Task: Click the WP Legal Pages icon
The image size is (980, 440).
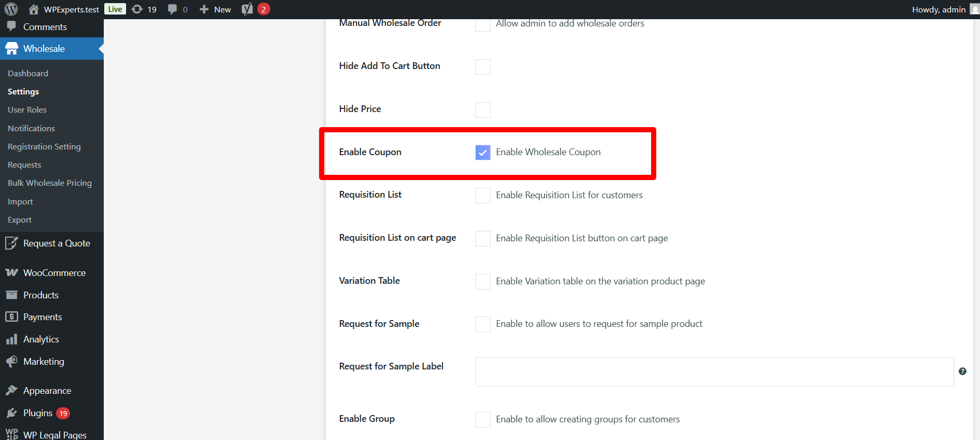Action: tap(11, 434)
